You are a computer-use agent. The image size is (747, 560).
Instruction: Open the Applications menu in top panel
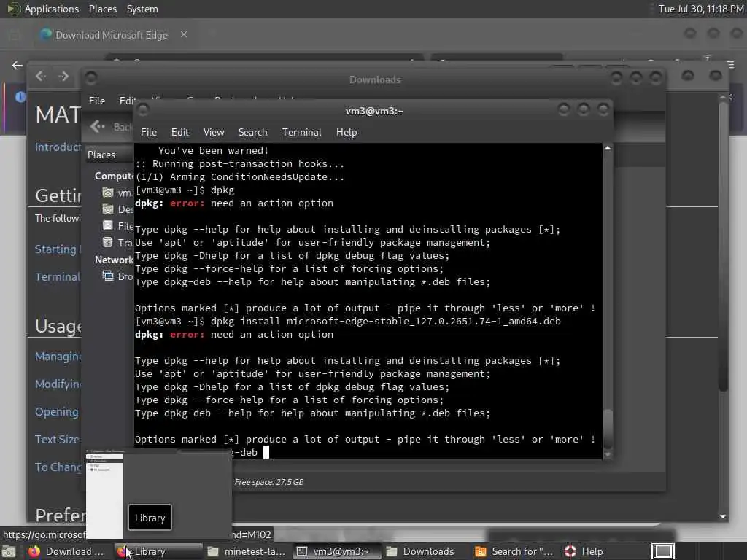pyautogui.click(x=52, y=9)
